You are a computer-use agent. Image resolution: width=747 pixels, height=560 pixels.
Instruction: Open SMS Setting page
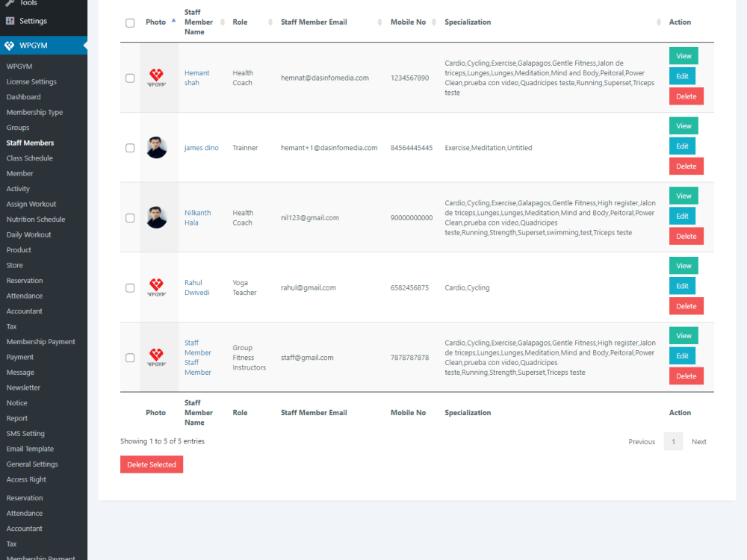point(25,433)
